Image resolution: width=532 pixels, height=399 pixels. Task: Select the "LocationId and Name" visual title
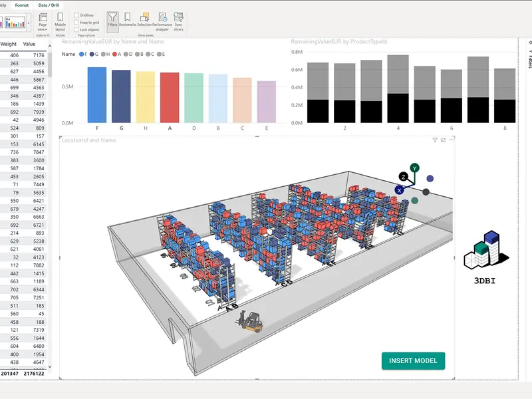click(89, 140)
